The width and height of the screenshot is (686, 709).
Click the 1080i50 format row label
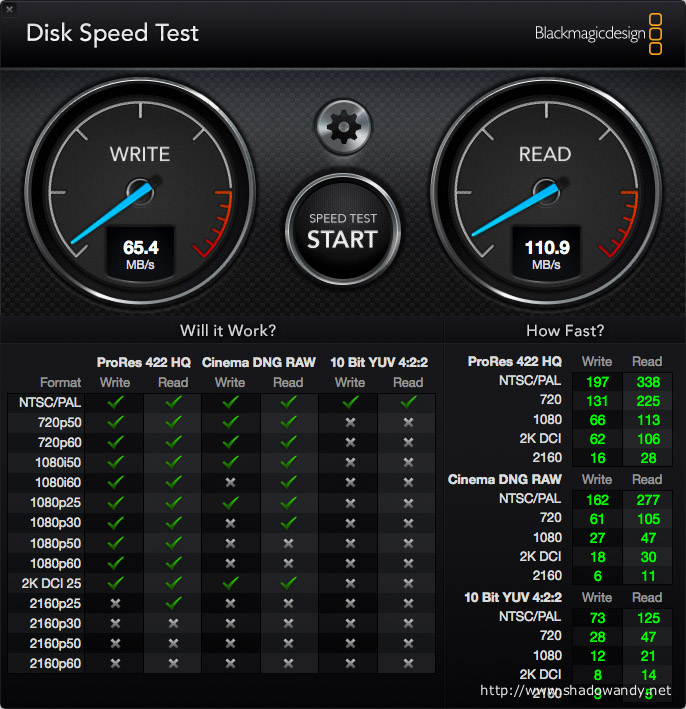coord(58,462)
